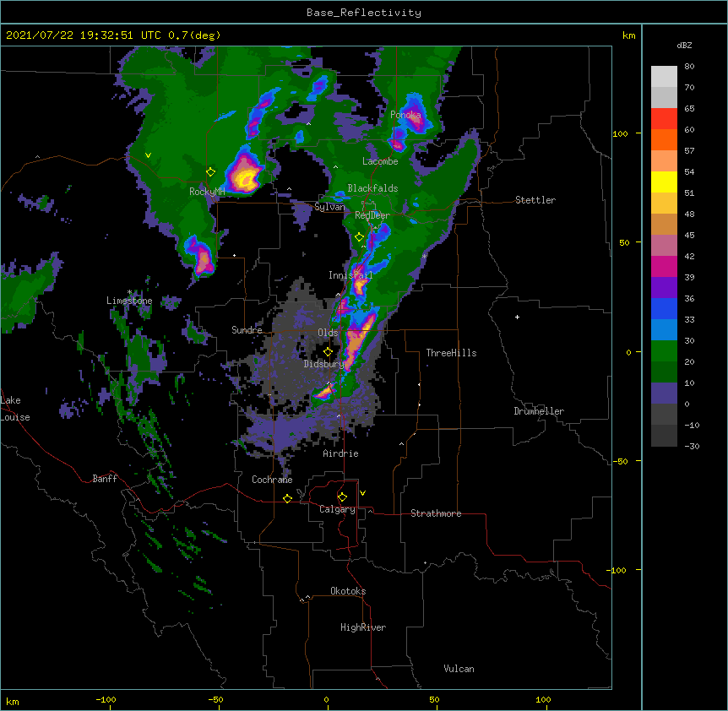Click the Lacombe city label
Image resolution: width=728 pixels, height=711 pixels.
380,161
